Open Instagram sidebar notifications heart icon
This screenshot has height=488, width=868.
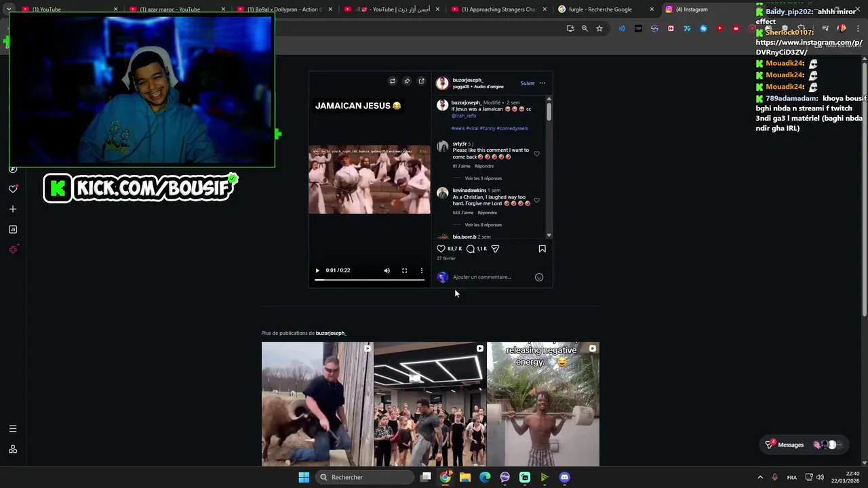click(x=13, y=189)
